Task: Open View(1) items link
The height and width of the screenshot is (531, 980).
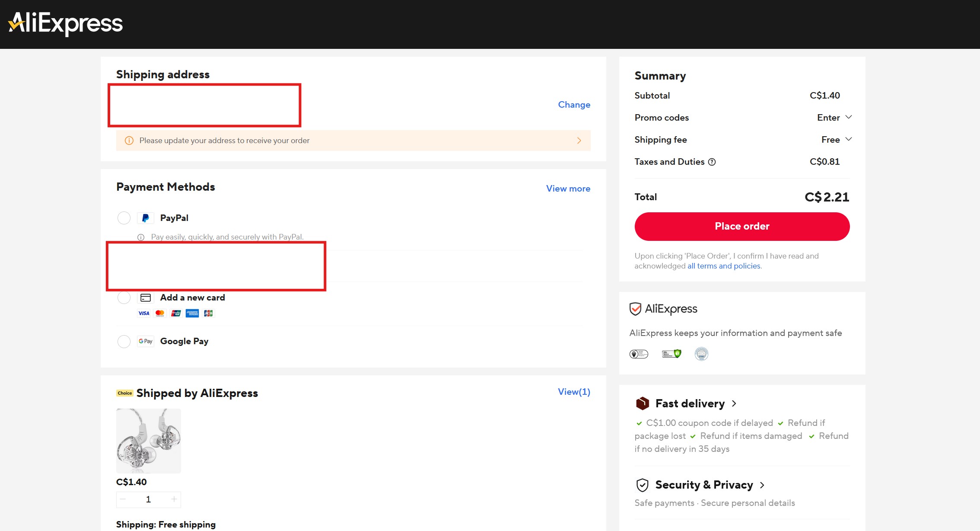Action: click(x=574, y=392)
